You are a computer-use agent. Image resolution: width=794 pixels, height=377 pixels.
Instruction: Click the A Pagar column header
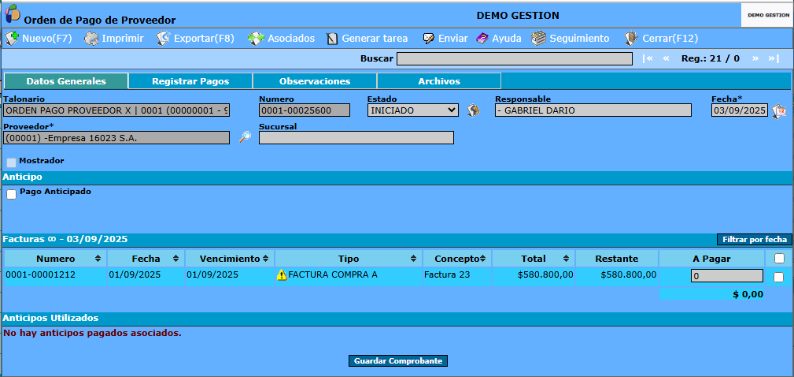pyautogui.click(x=711, y=259)
